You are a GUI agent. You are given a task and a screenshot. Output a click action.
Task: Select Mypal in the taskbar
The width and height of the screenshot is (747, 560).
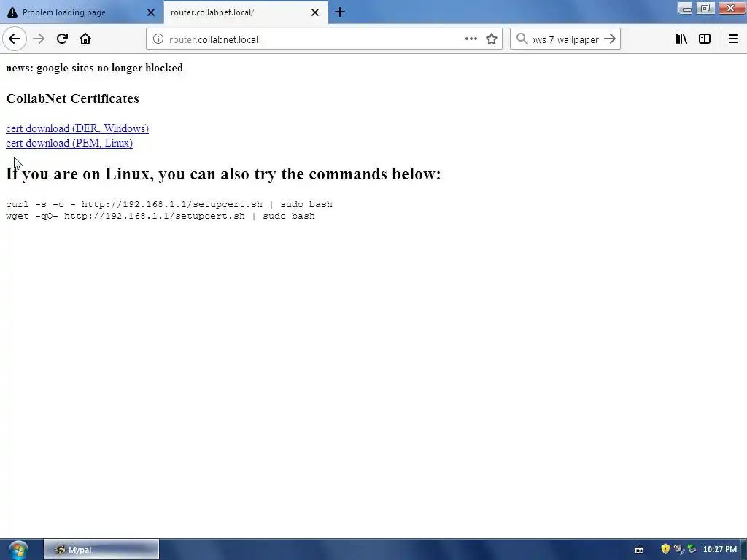101,550
